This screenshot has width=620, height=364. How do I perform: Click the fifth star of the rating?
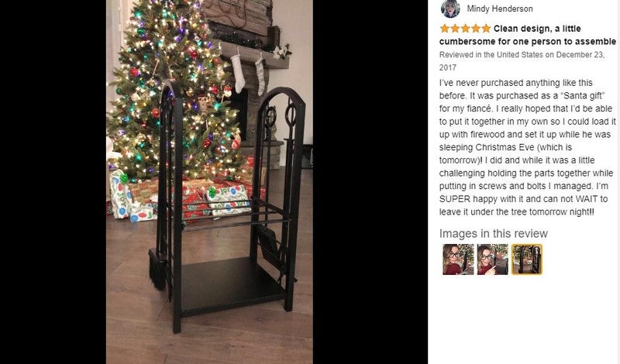tap(486, 29)
